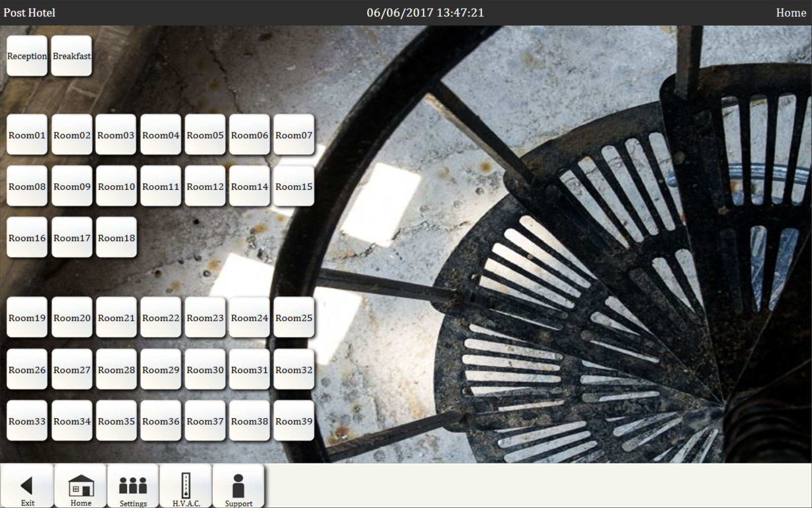Choose Room21 tile
The width and height of the screenshot is (812, 508).
click(116, 318)
